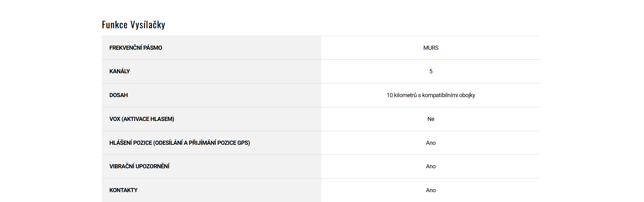This screenshot has height=202, width=644.
Task: Click the word "VIBRAČNÍ" in the label
Action: pyautogui.click(x=122, y=167)
